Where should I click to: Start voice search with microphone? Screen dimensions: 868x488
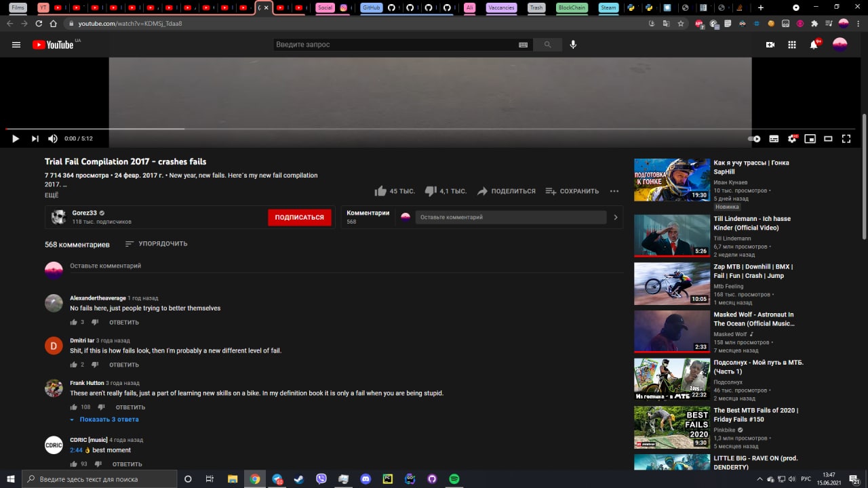[573, 45]
